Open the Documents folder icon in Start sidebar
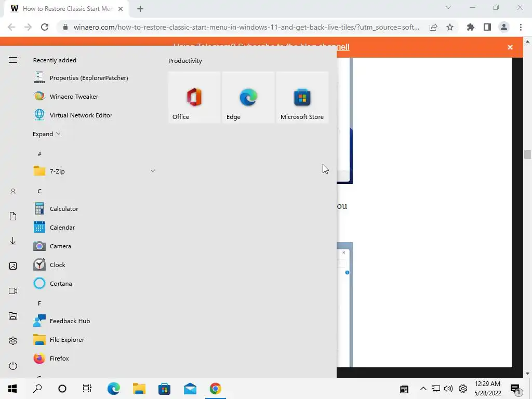Image resolution: width=532 pixels, height=399 pixels. click(13, 216)
